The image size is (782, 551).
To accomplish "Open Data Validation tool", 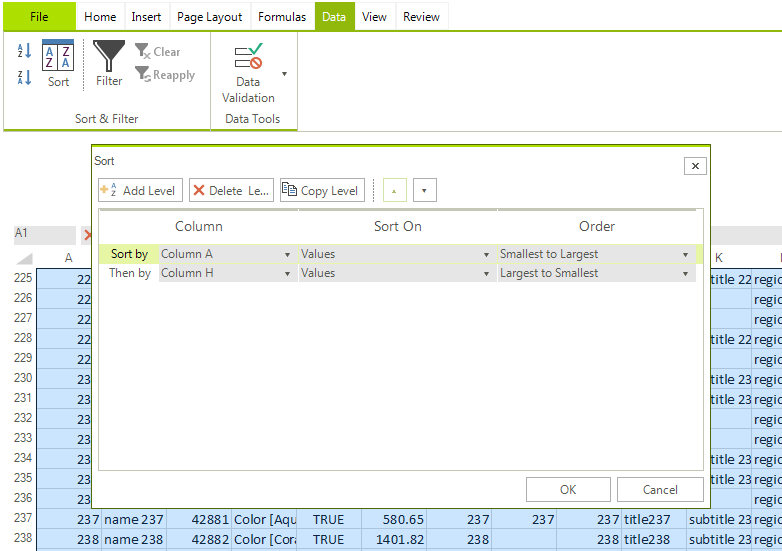I will coord(248,74).
